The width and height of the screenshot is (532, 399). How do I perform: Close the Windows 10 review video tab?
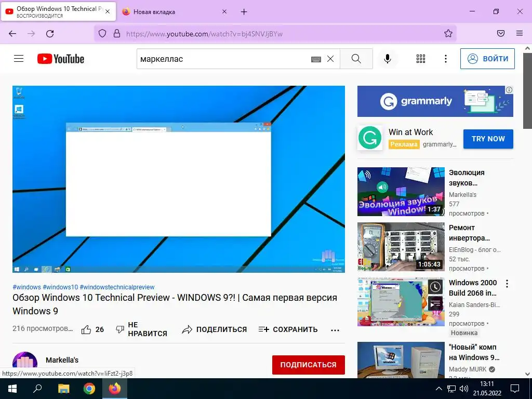108,11
